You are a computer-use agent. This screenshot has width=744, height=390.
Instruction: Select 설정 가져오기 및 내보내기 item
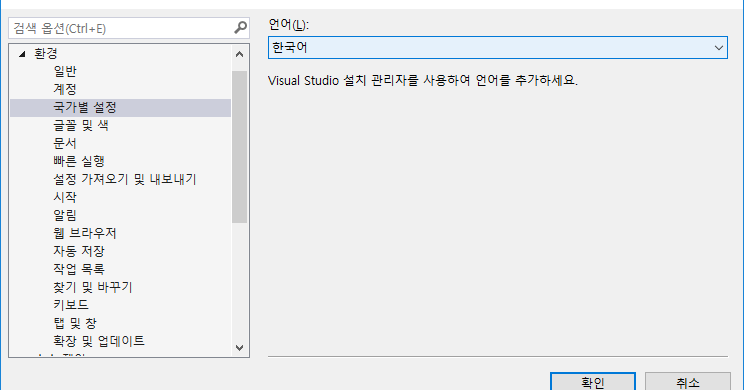tap(125, 179)
